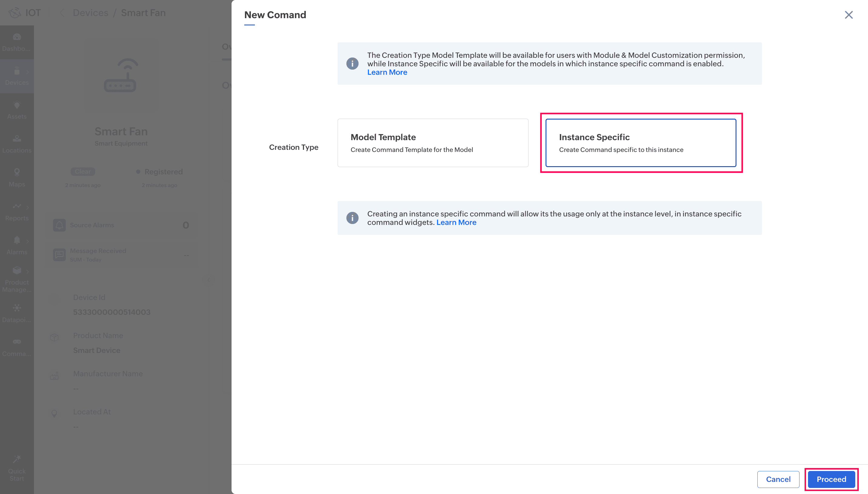Screen dimensions: 868x494
Task: Open Learn More in top info banner
Action: [x=387, y=72]
